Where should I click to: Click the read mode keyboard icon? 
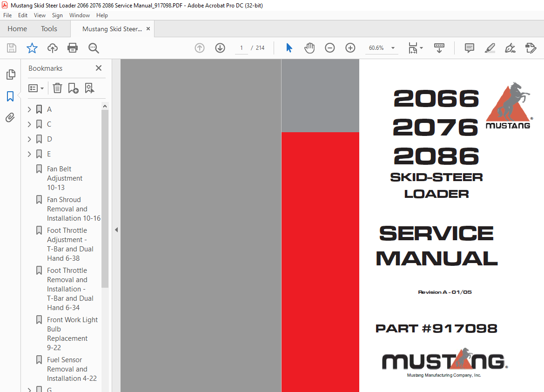(439, 48)
